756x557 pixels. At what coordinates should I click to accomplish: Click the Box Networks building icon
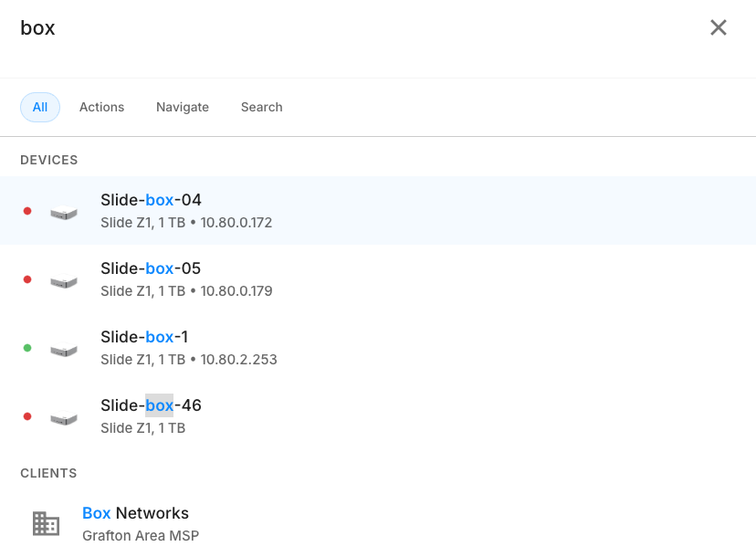click(x=46, y=523)
